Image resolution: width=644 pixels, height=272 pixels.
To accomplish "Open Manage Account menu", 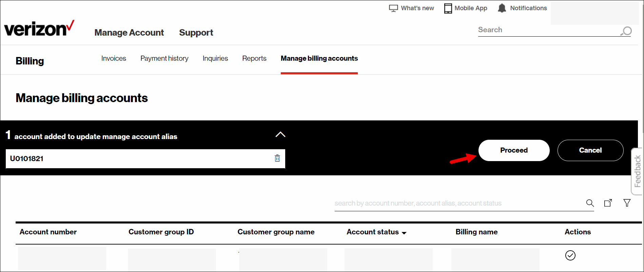I will tap(129, 33).
